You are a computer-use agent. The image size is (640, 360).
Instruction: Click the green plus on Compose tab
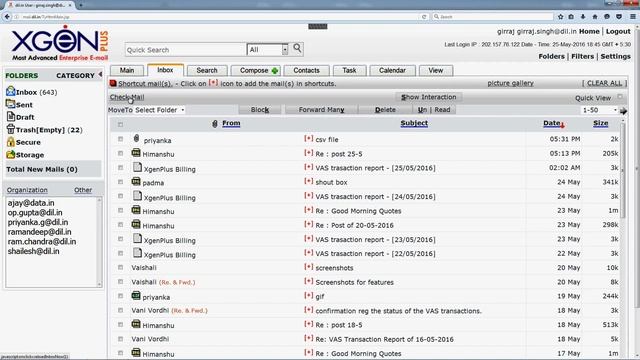click(275, 71)
